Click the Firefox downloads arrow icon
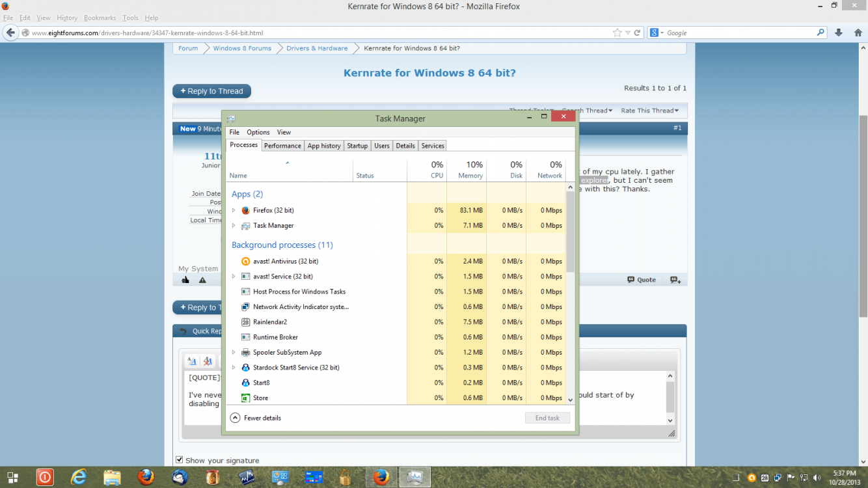This screenshot has width=868, height=488. click(x=839, y=33)
